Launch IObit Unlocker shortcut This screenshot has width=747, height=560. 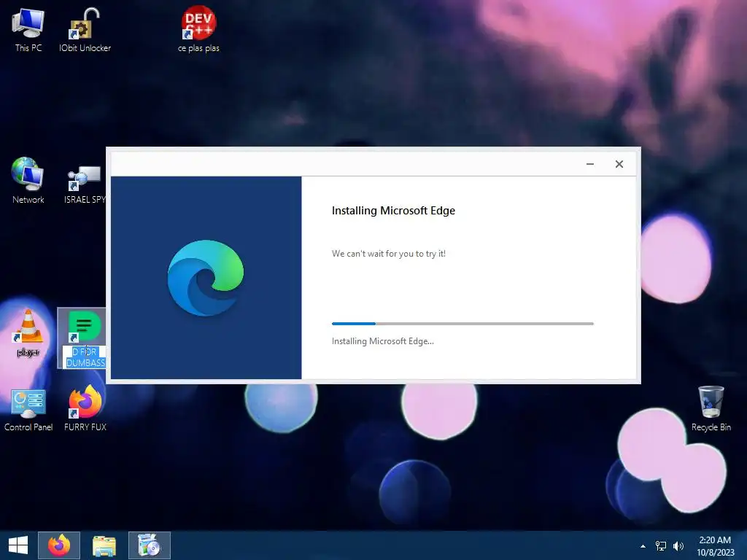coord(85,29)
